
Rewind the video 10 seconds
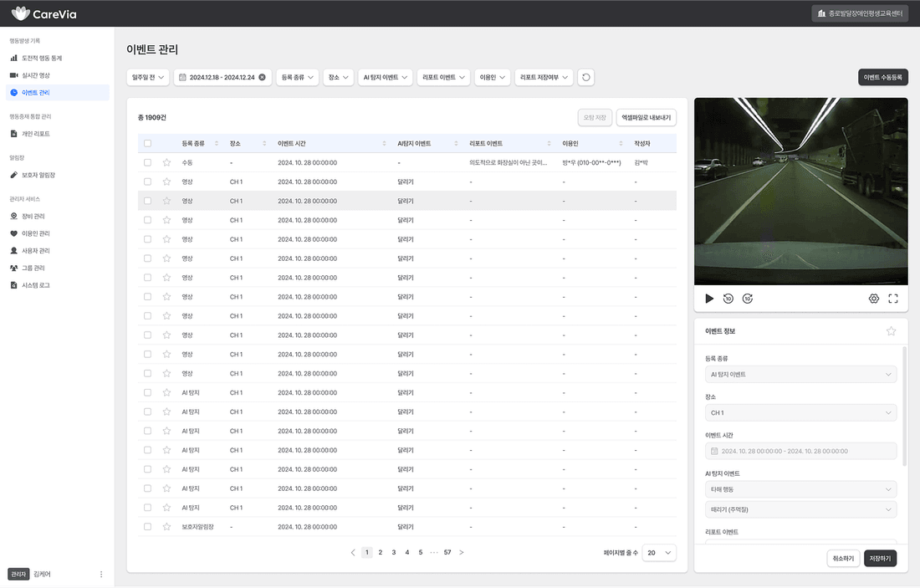pos(728,299)
